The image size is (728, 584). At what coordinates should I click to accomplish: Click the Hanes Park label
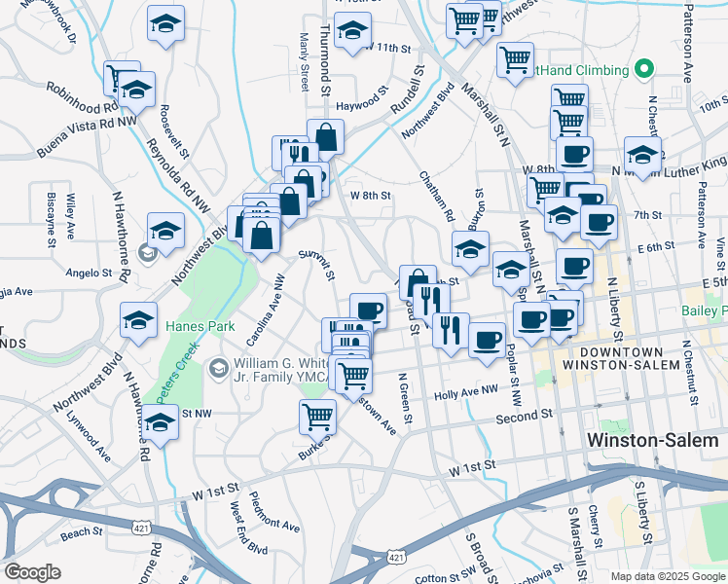pos(200,326)
